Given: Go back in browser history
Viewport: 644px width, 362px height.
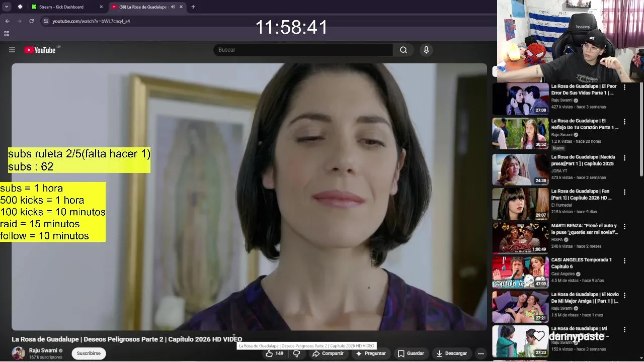Looking at the screenshot, I should coord(7,21).
